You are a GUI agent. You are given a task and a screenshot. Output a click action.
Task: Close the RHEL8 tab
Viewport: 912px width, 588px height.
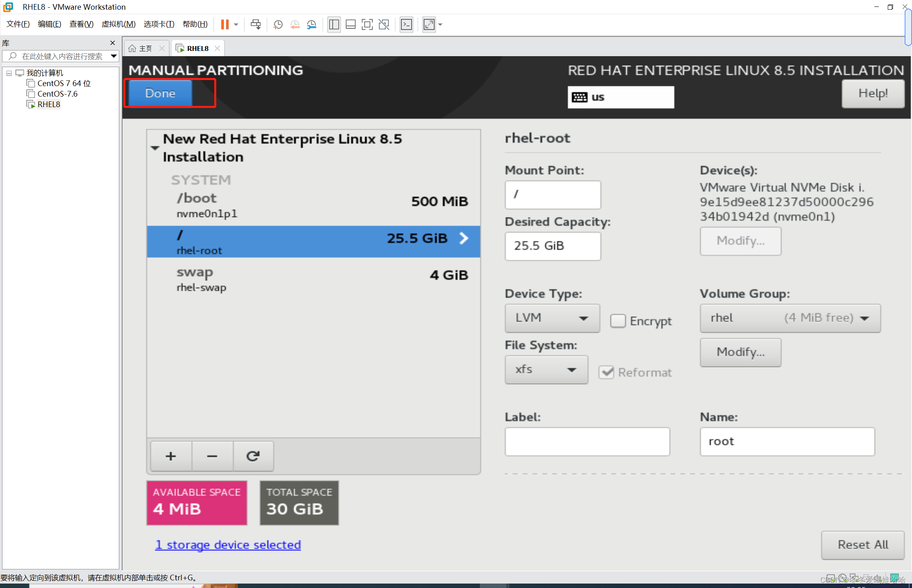pyautogui.click(x=217, y=48)
